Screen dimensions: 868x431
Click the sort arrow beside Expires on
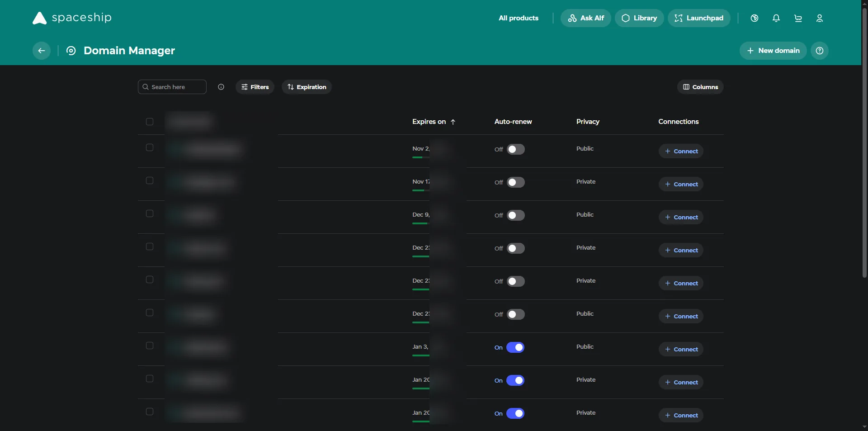tap(453, 122)
